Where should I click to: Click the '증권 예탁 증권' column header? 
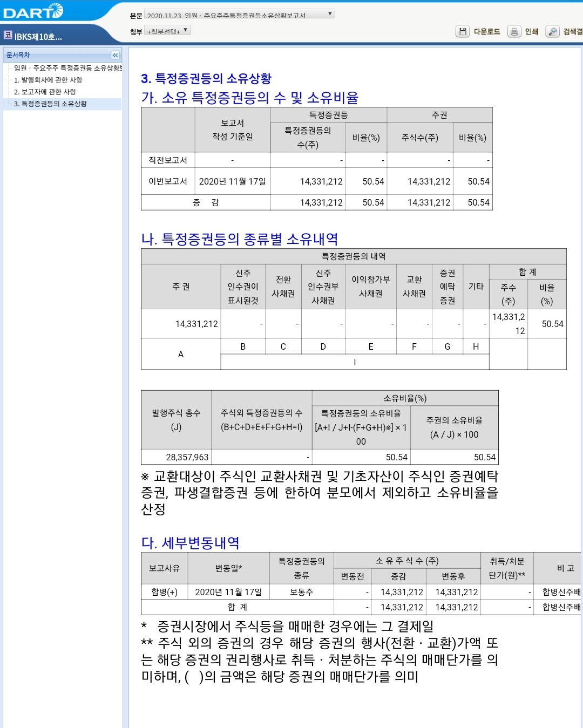[448, 287]
